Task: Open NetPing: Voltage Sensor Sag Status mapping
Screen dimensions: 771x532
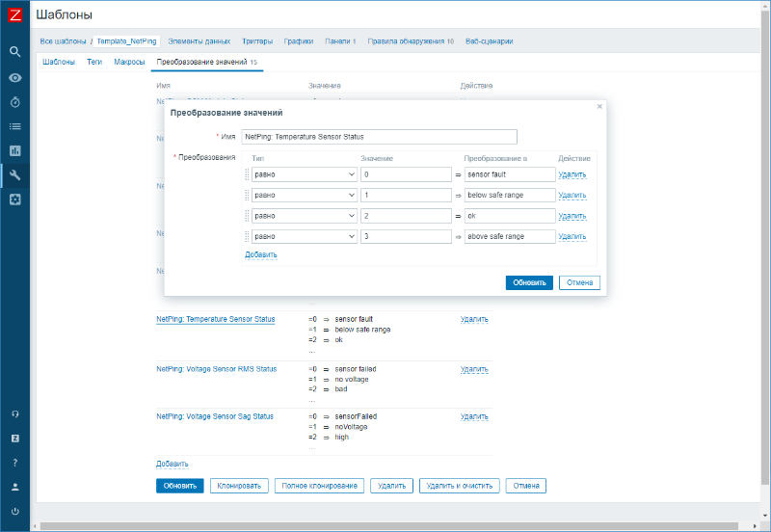Action: tap(215, 416)
